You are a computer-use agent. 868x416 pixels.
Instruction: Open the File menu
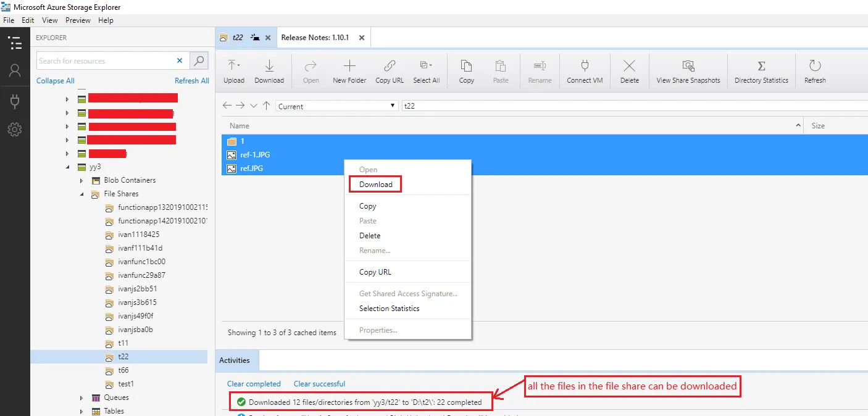point(9,20)
